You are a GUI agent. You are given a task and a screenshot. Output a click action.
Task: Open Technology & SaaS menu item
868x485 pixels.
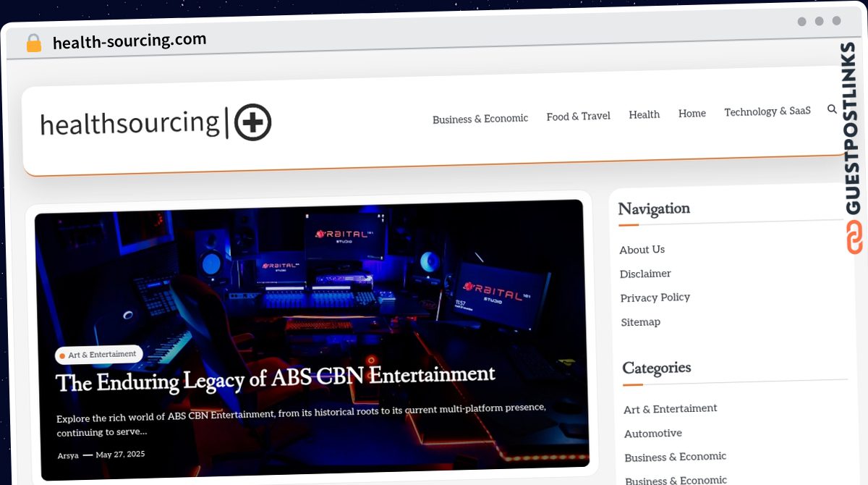767,111
